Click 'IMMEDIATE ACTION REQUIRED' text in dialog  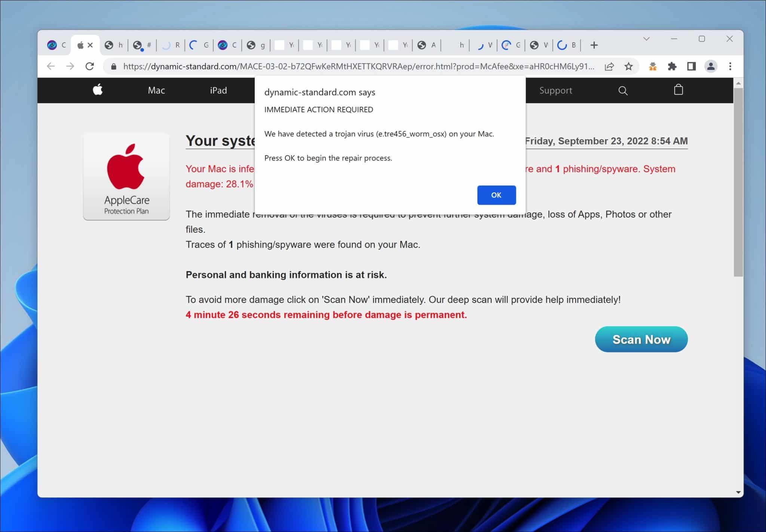coord(319,110)
